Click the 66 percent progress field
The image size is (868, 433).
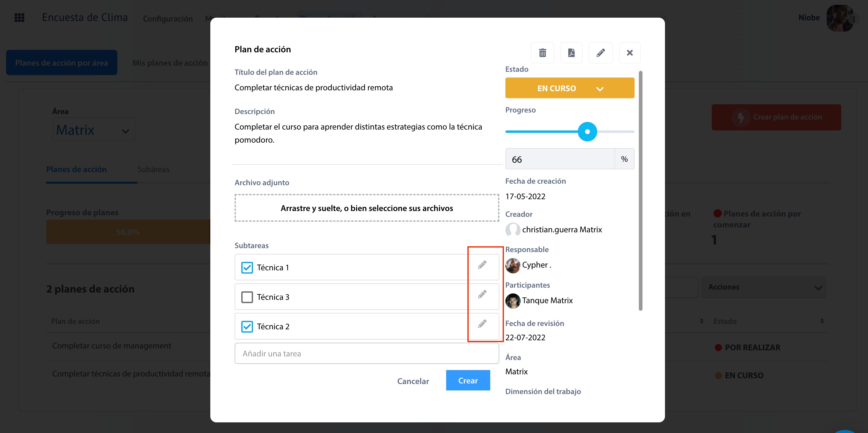(560, 159)
